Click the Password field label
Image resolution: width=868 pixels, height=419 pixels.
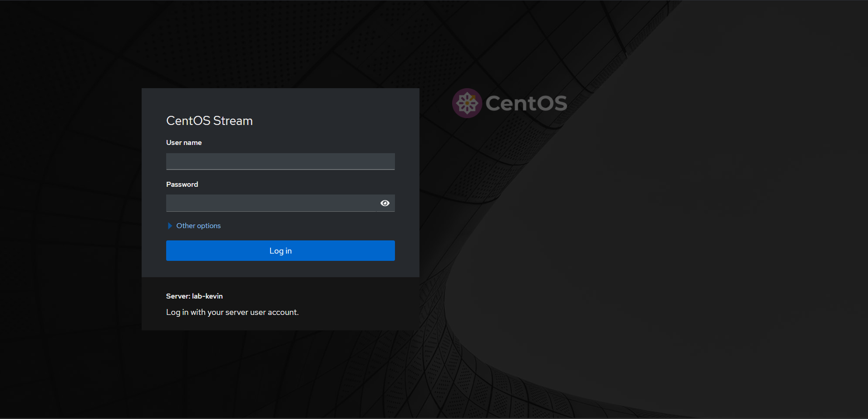coord(182,185)
